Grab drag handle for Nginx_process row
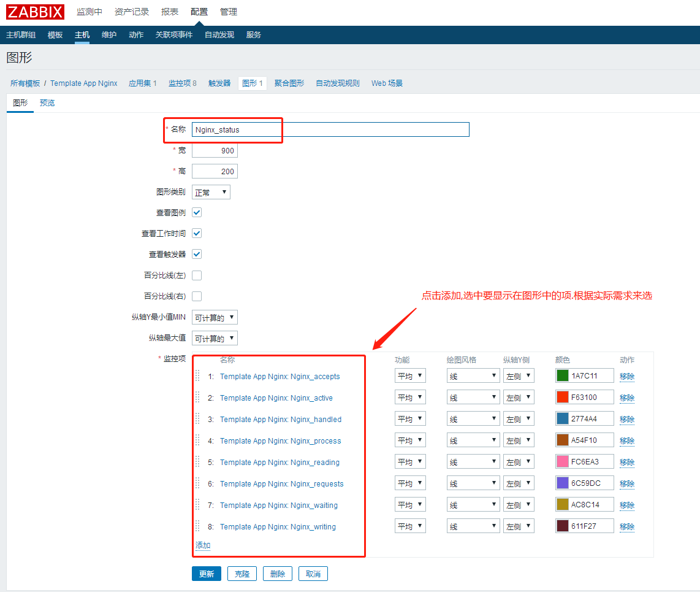 pyautogui.click(x=197, y=440)
